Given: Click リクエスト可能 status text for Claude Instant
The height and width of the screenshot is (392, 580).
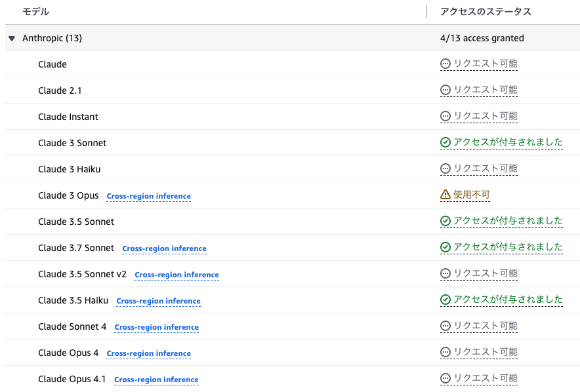Looking at the screenshot, I should tap(486, 117).
